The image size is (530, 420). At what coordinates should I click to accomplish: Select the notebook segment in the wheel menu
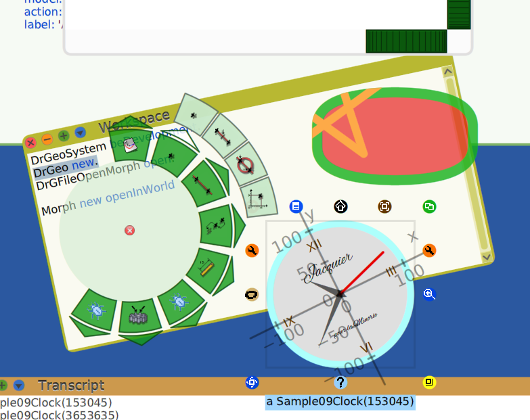tap(131, 146)
